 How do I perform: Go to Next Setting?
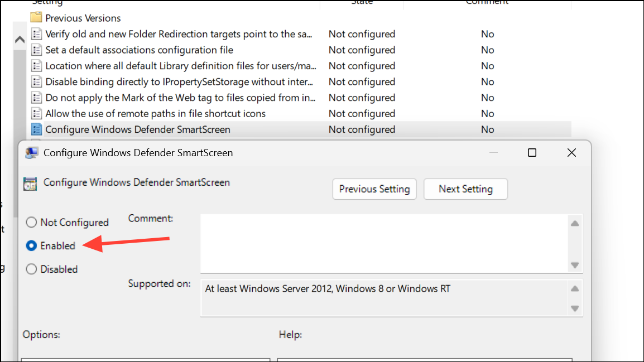[x=465, y=189]
